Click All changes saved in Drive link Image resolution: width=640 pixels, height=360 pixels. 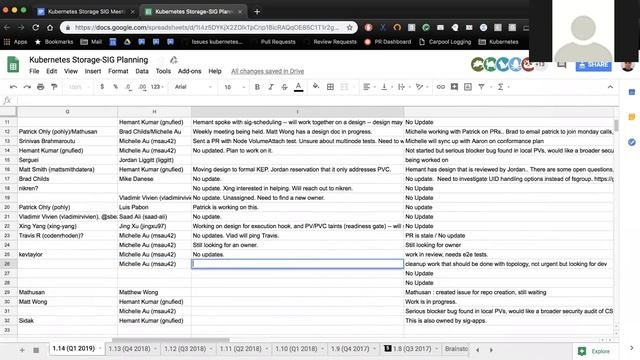pos(267,71)
